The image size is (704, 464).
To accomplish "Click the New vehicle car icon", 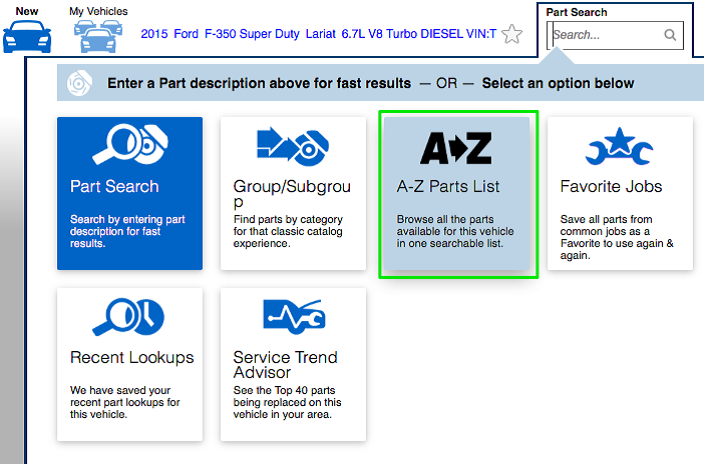I will pos(27,36).
